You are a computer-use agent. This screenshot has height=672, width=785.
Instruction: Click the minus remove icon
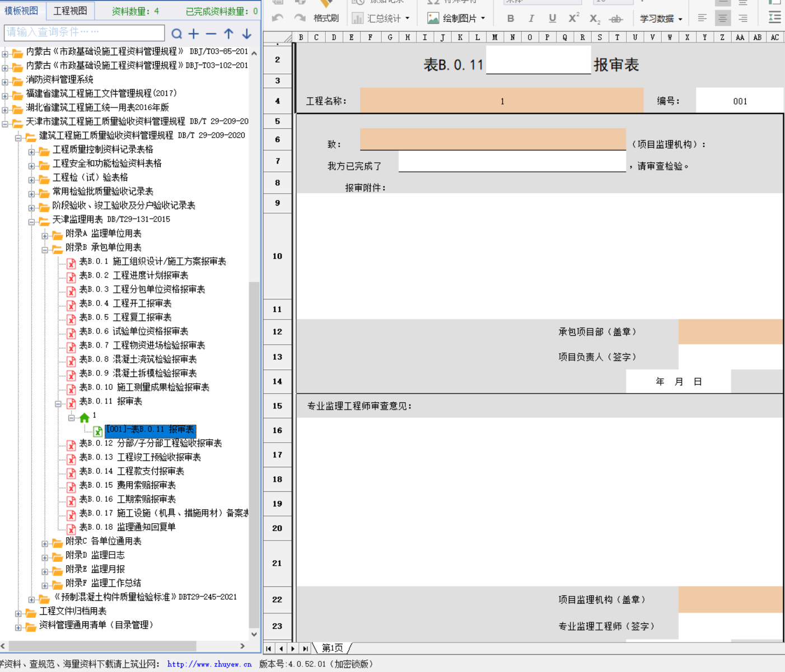tap(211, 34)
